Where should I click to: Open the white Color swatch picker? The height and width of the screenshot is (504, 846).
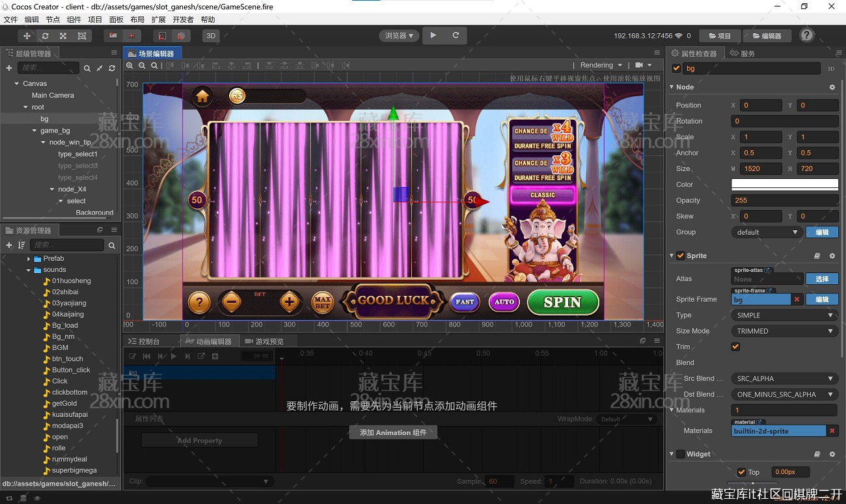coord(784,185)
